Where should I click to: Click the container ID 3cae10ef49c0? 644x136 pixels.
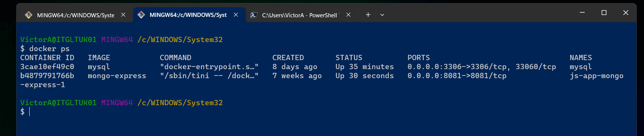pos(47,66)
